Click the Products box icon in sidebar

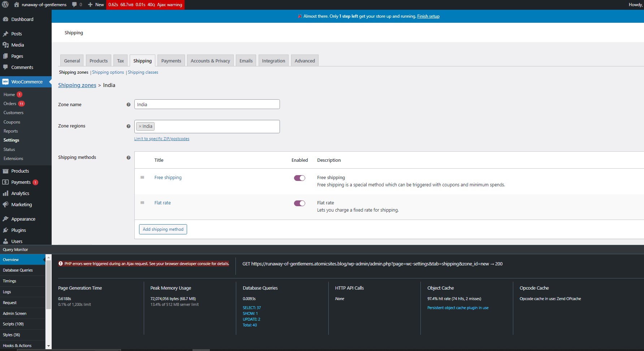coord(6,171)
